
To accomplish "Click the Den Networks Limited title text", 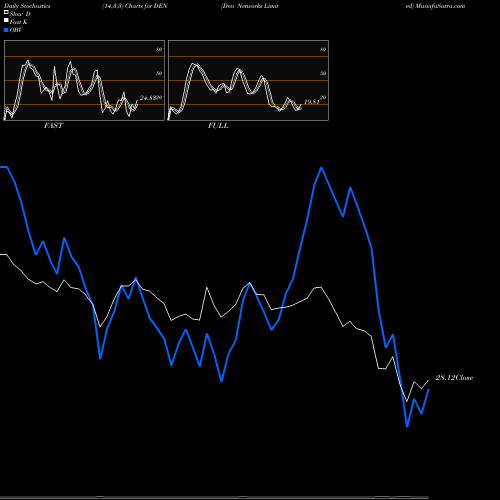I will pyautogui.click(x=250, y=6).
